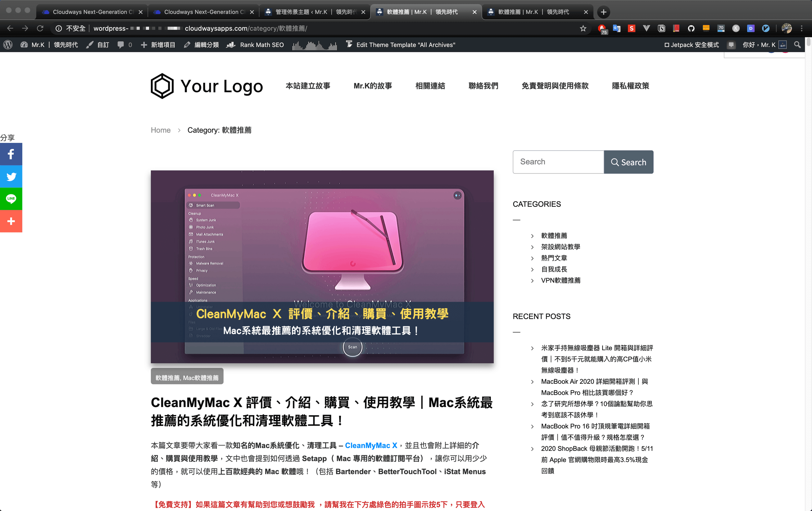Viewport: 812px width, 511px height.
Task: Share the page via LINE
Action: coord(11,199)
